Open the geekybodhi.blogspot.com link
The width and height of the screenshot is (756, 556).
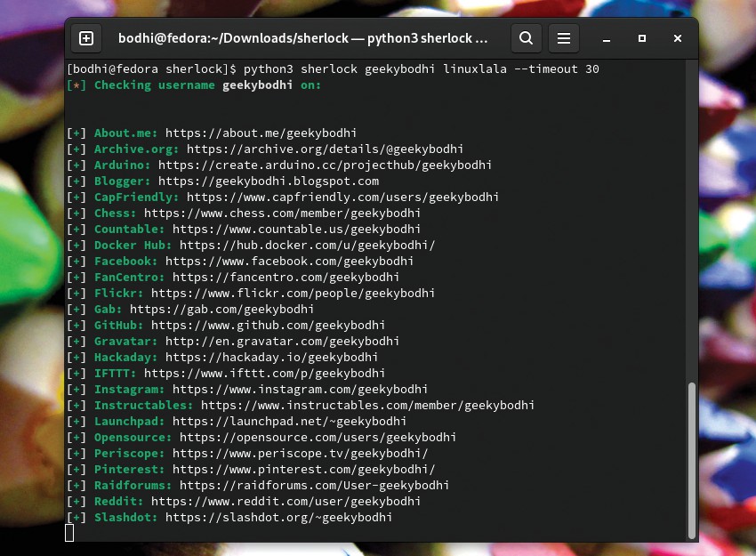tap(269, 181)
